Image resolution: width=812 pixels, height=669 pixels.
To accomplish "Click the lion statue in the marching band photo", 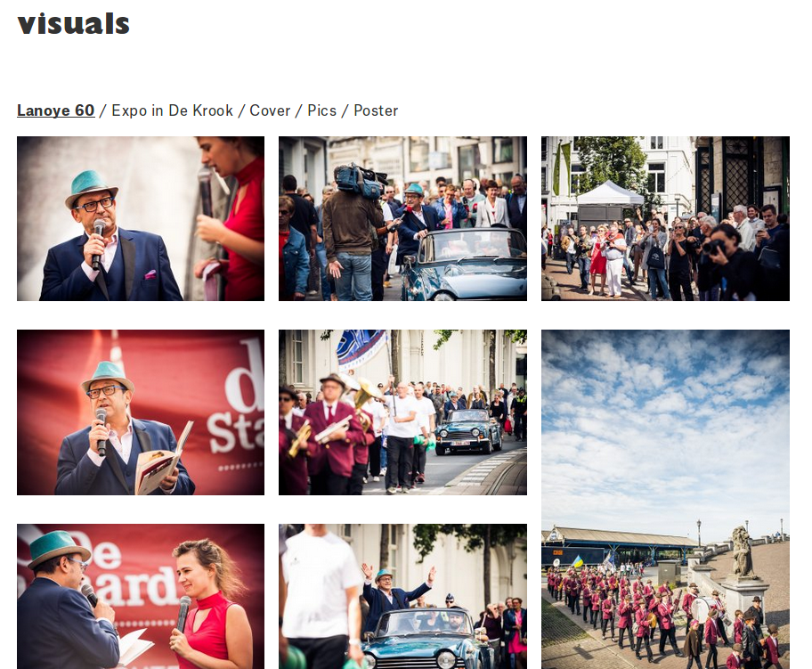I will [x=743, y=551].
